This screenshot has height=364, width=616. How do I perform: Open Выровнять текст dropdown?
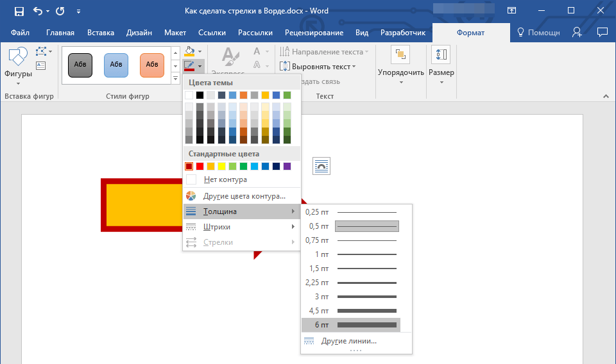[x=318, y=67]
